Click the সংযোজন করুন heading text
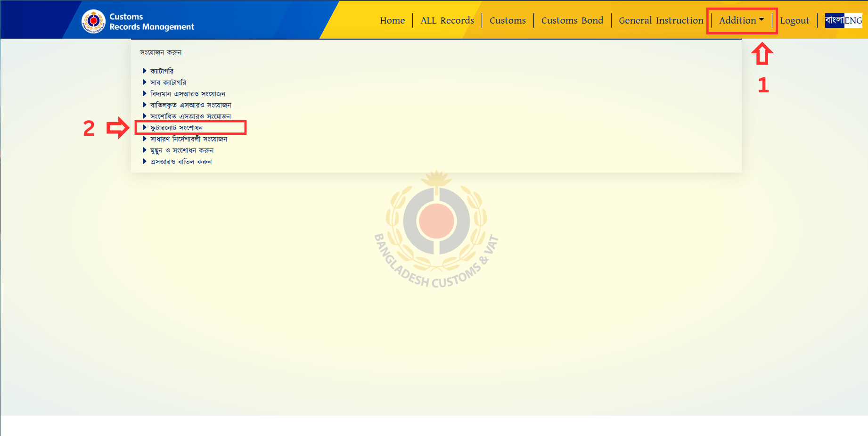The width and height of the screenshot is (868, 436). (161, 52)
